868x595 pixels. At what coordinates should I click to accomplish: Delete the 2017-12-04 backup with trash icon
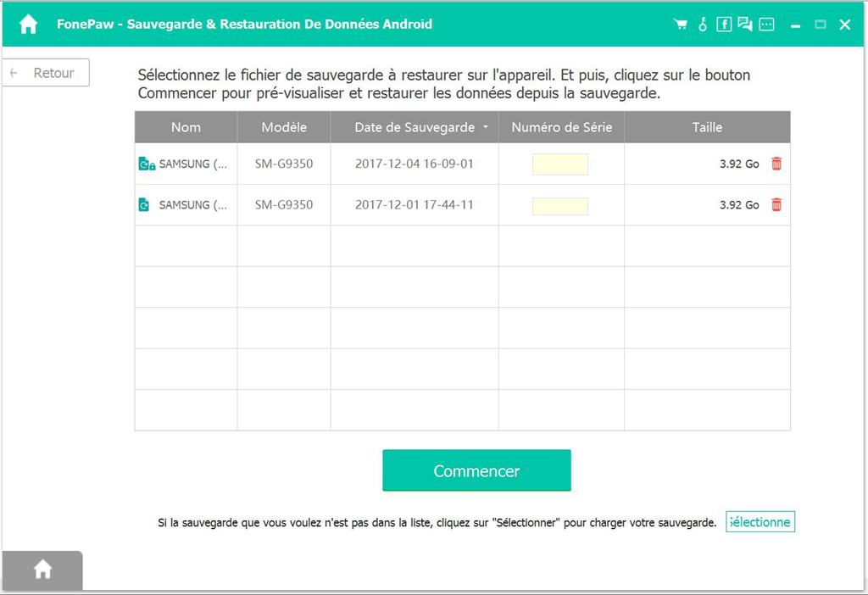[776, 164]
